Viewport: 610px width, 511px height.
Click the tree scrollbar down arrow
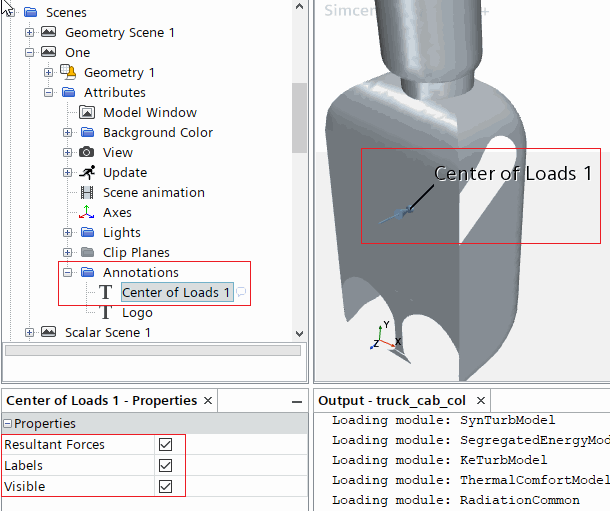tap(299, 334)
